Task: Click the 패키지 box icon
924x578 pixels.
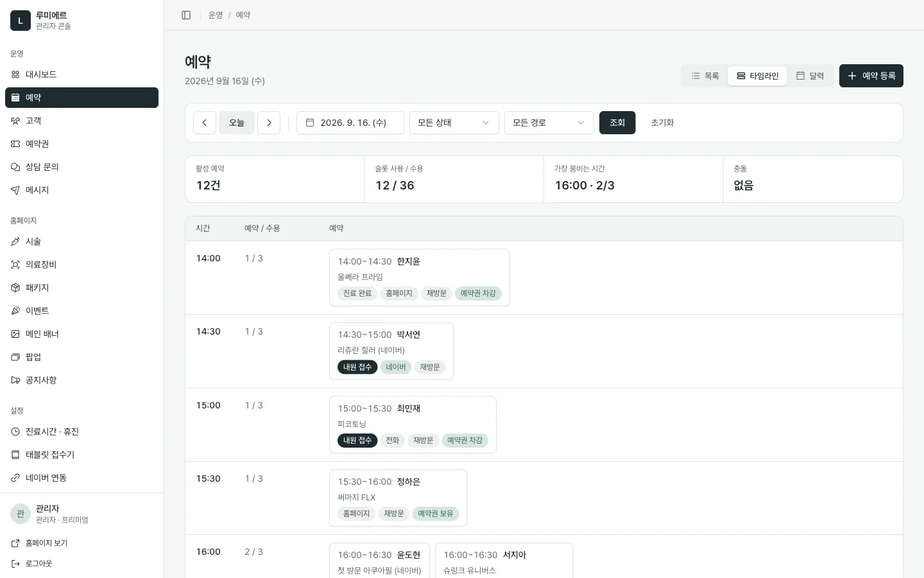Action: tap(15, 288)
